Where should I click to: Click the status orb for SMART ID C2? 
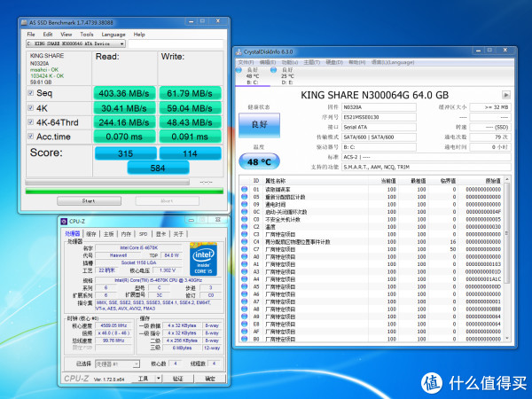pos(245,227)
